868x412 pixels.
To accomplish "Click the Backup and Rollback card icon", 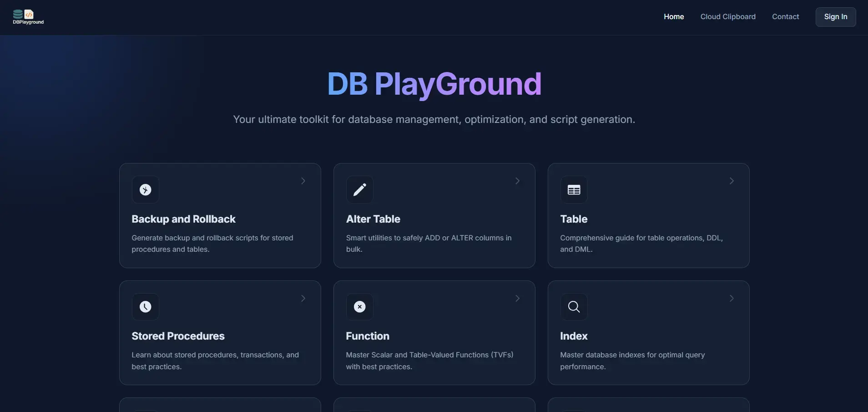I will [146, 190].
